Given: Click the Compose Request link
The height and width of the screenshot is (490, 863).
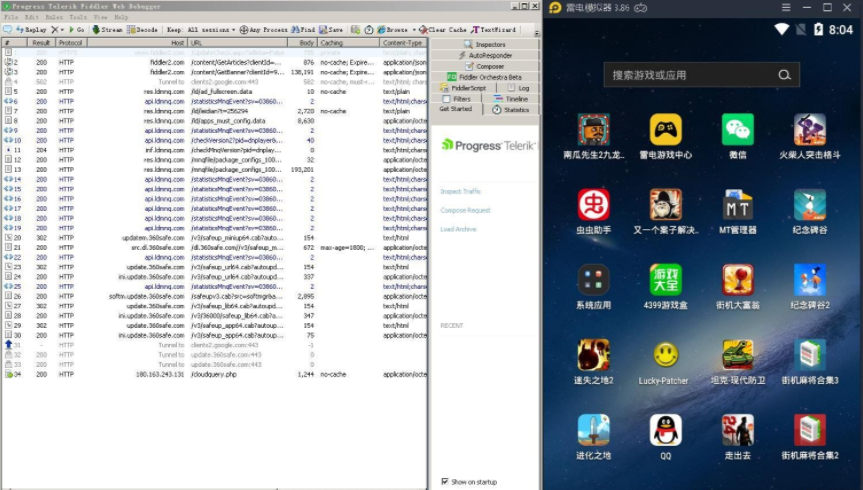Looking at the screenshot, I should click(465, 210).
